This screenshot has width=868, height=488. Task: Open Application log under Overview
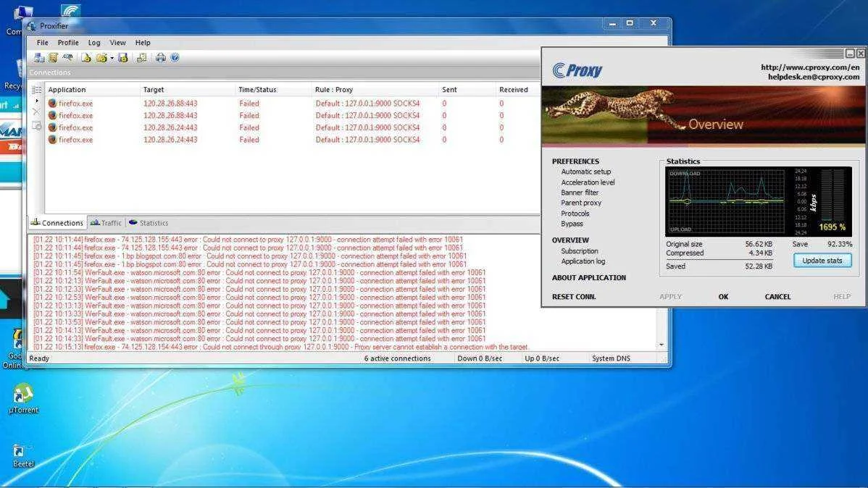point(583,261)
